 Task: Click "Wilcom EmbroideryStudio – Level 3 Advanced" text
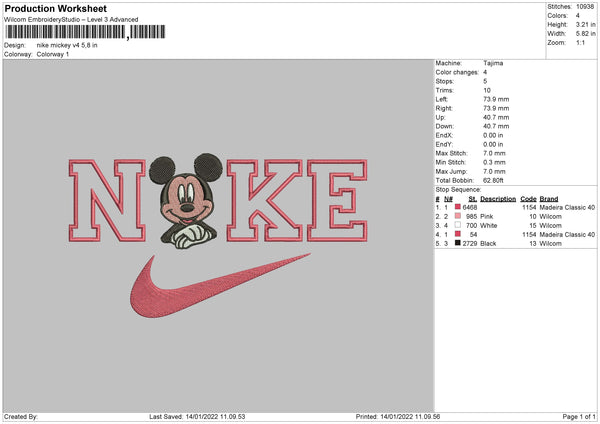[71, 20]
